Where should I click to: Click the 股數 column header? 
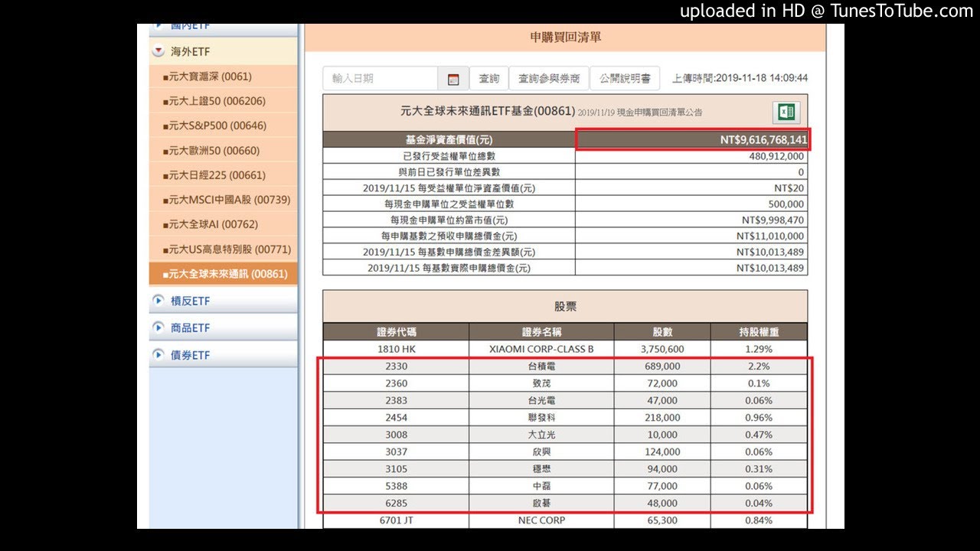click(x=662, y=332)
